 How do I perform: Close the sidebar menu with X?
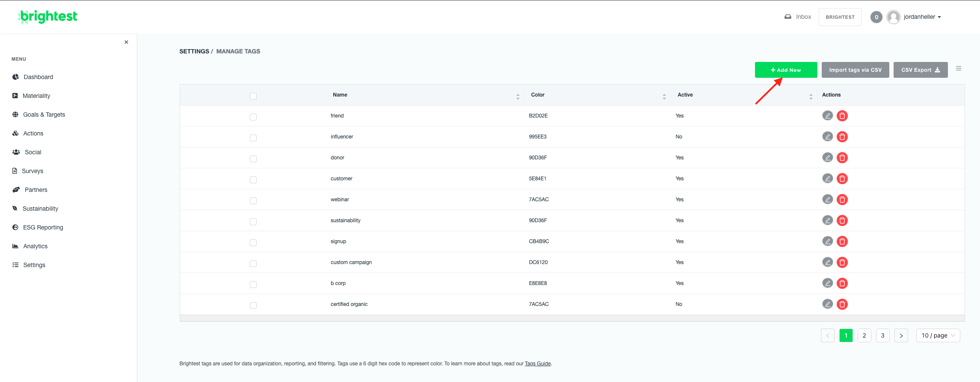126,42
